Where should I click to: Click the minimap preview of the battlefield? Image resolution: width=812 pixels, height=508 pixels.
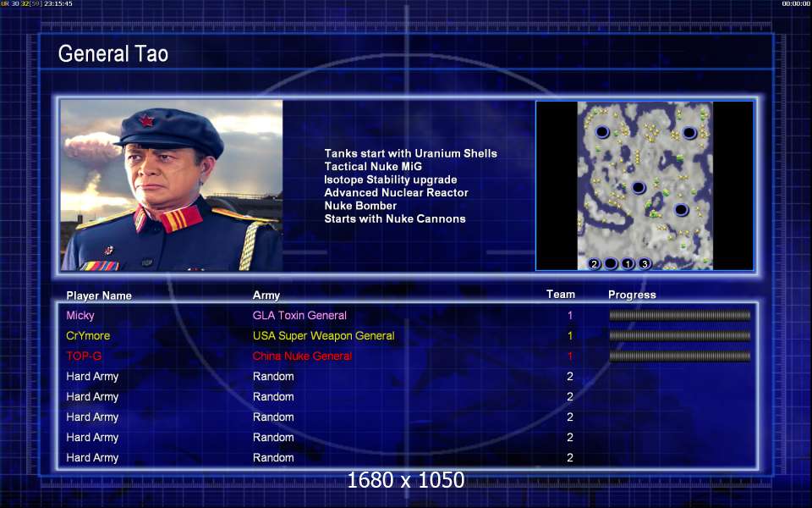click(x=645, y=185)
